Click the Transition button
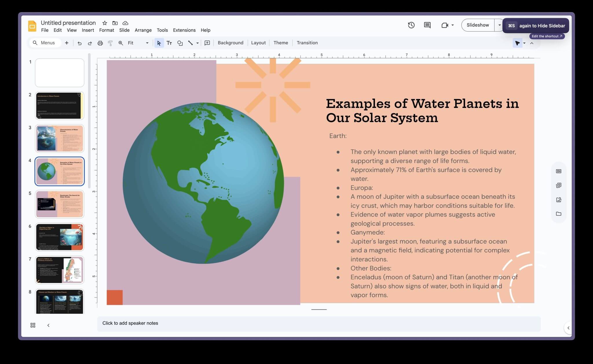 pos(307,43)
